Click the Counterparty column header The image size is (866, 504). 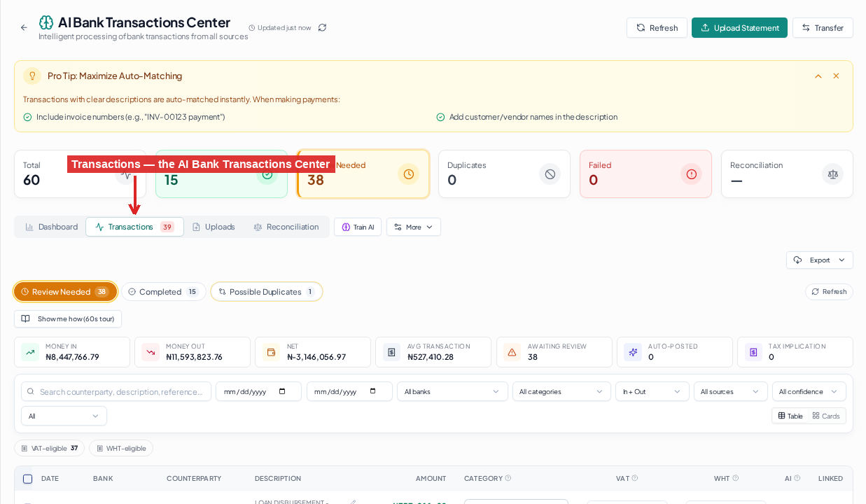tap(194, 478)
